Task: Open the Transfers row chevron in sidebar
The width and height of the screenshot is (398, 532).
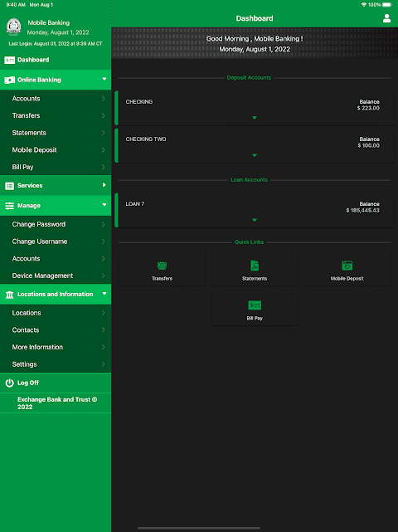Action: tap(103, 115)
